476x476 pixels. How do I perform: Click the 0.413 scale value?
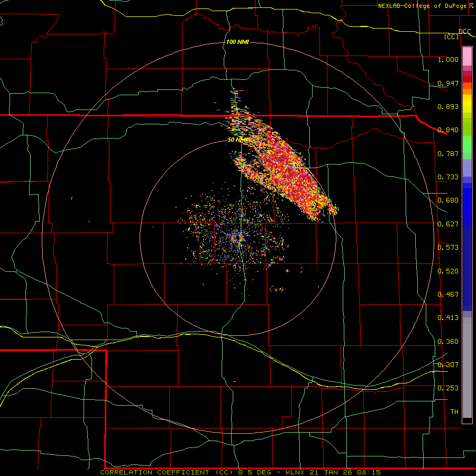click(x=448, y=318)
